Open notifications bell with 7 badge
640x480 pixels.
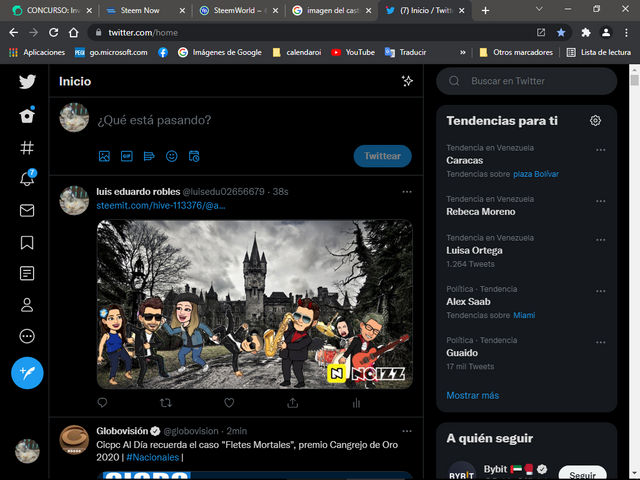[28, 178]
